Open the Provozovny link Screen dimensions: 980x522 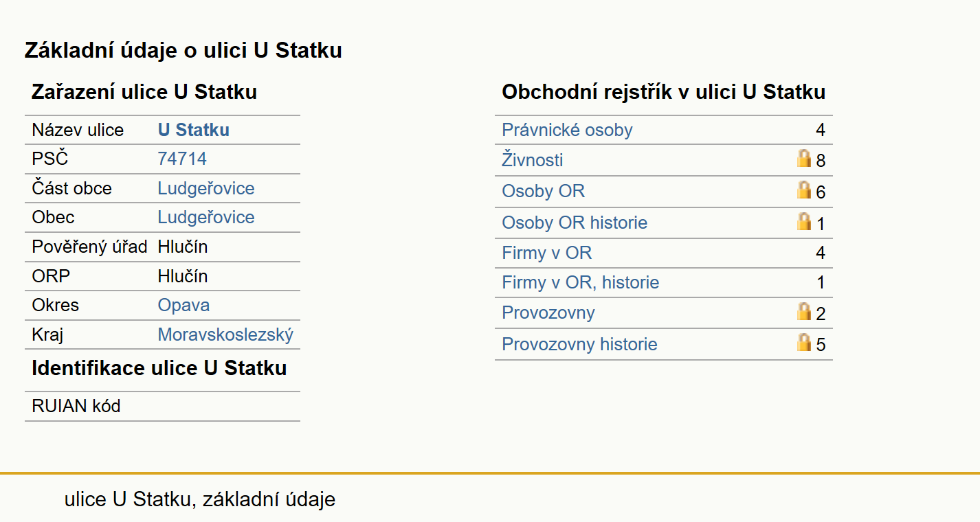pos(548,313)
